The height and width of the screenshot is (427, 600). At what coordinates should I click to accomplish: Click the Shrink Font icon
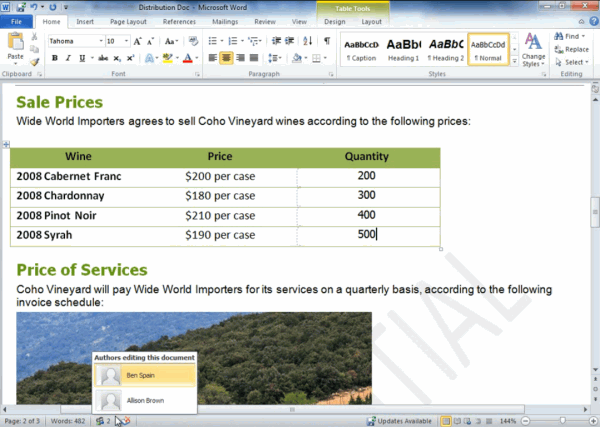tap(151, 41)
